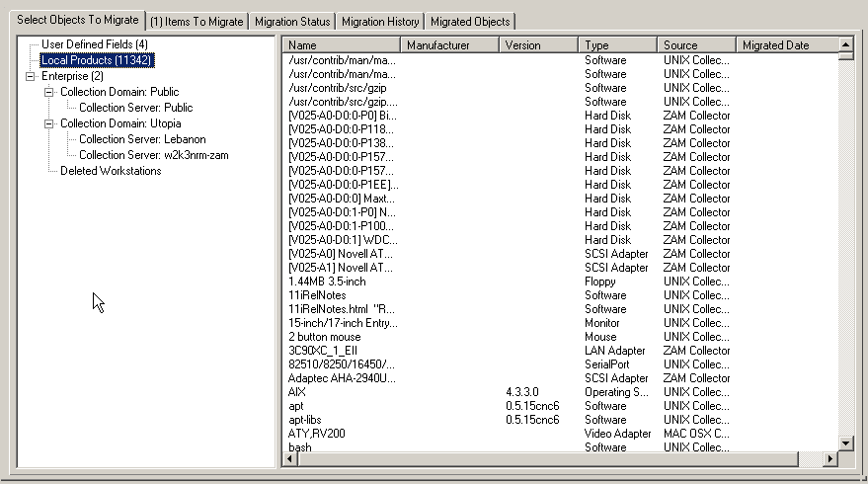Select the [V025-A0-D0:0-P118... row
868x484 pixels.
tap(560, 129)
